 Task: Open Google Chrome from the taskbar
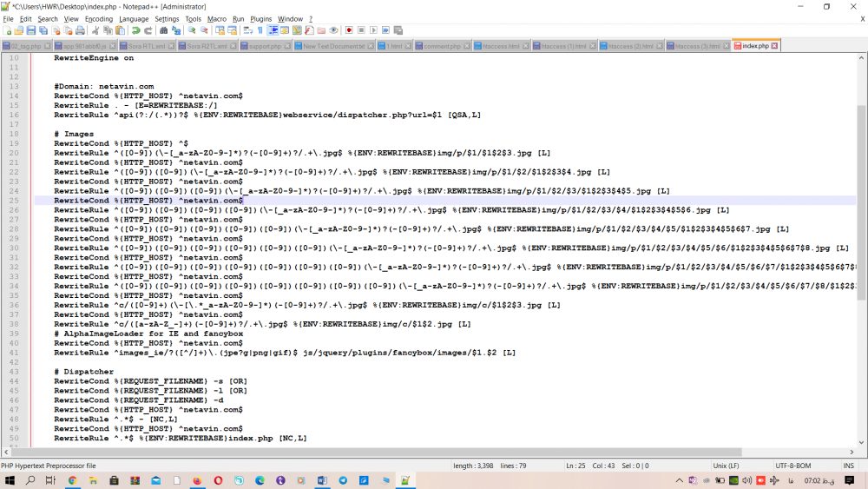[x=72, y=480]
